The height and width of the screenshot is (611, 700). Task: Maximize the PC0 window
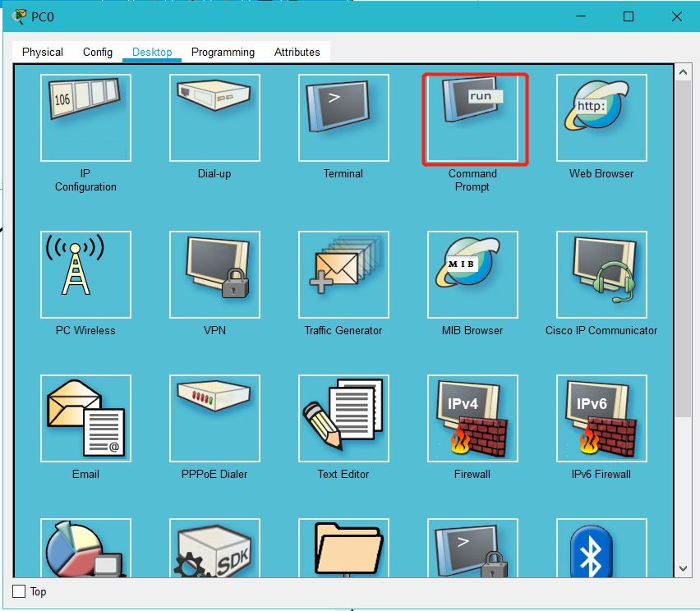click(629, 17)
